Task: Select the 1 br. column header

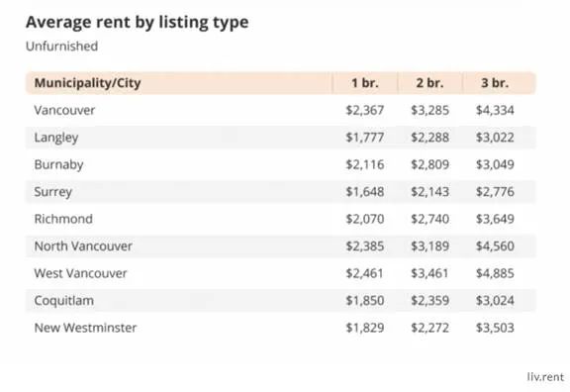Action: 364,83
